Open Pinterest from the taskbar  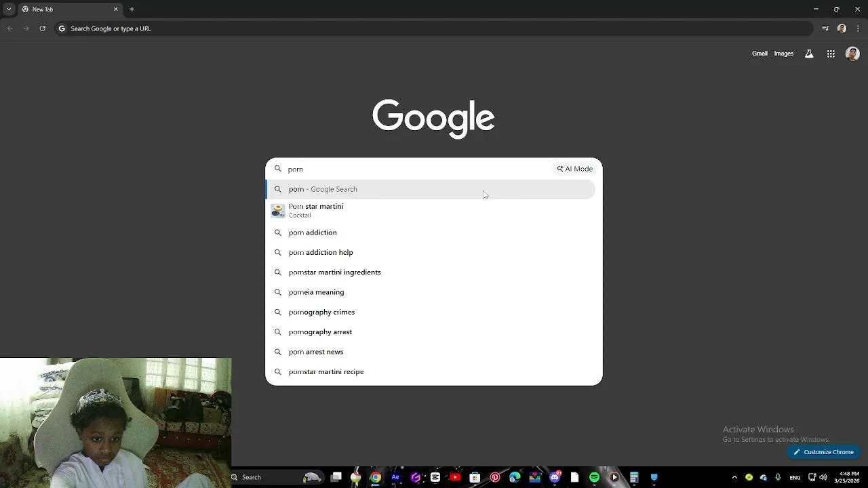(x=494, y=477)
